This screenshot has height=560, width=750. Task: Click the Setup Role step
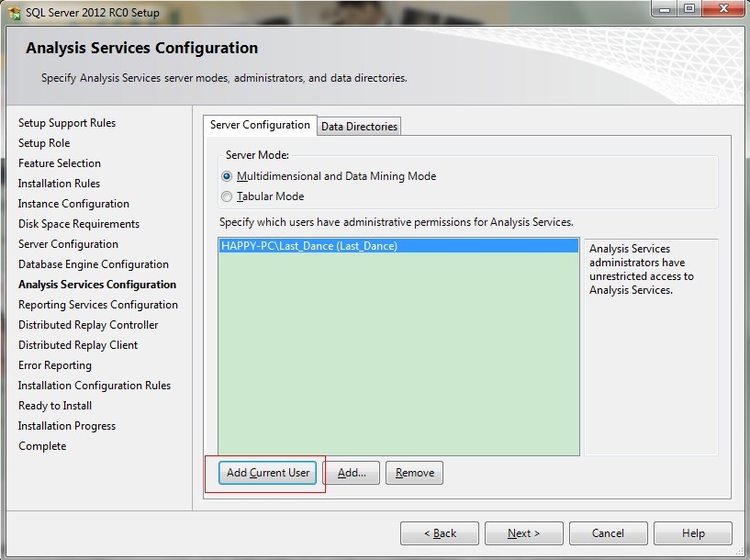(x=44, y=143)
